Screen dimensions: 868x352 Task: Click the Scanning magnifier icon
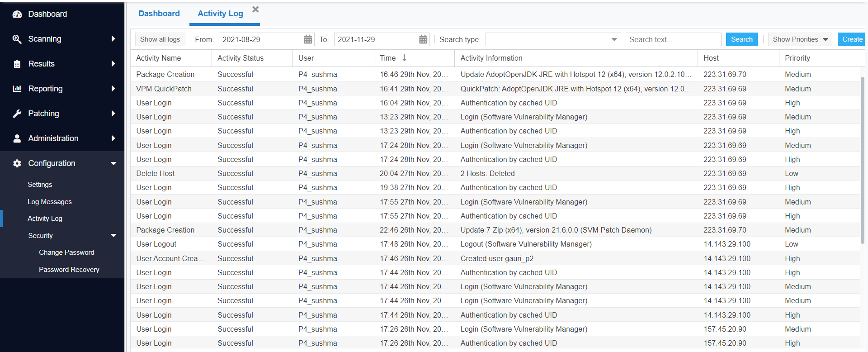point(17,39)
